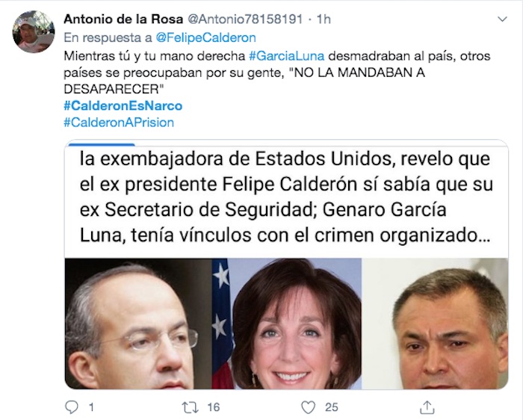The height and width of the screenshot is (420, 523).
Task: Click the reply speech bubble icon
Action: coord(72,407)
